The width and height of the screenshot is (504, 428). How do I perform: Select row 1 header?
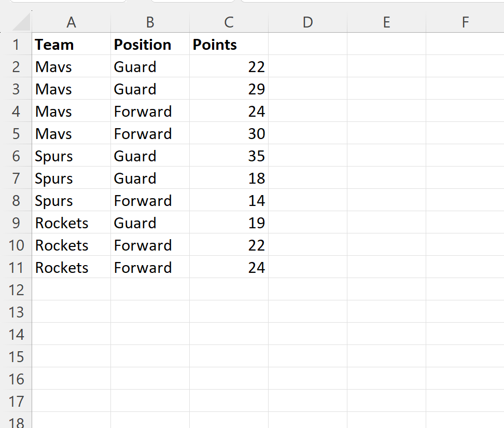click(x=16, y=45)
